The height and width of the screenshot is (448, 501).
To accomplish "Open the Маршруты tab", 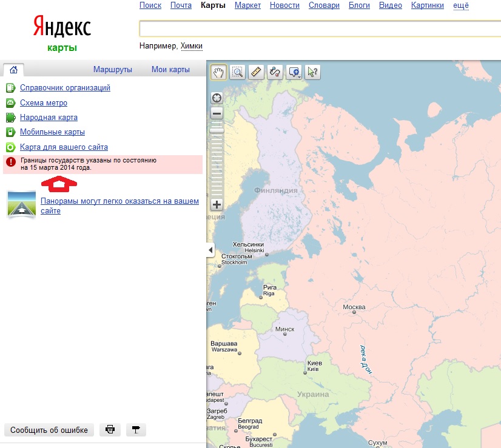I will point(113,69).
